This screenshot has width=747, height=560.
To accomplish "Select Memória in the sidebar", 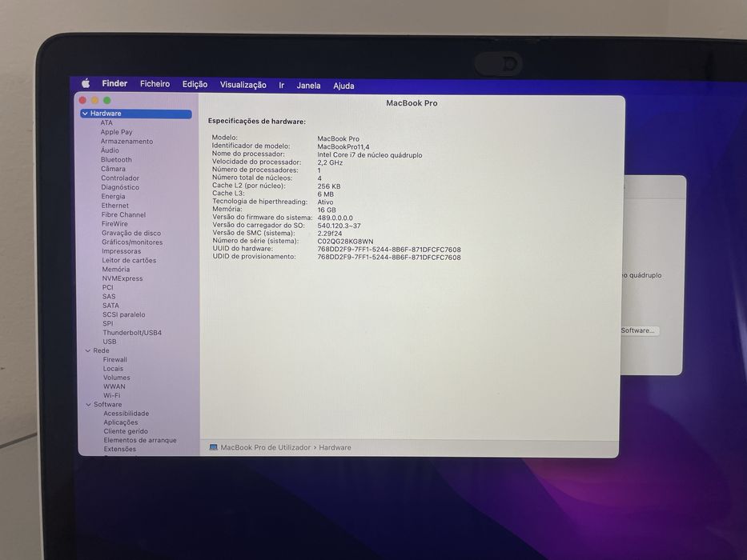I will tap(116, 269).
